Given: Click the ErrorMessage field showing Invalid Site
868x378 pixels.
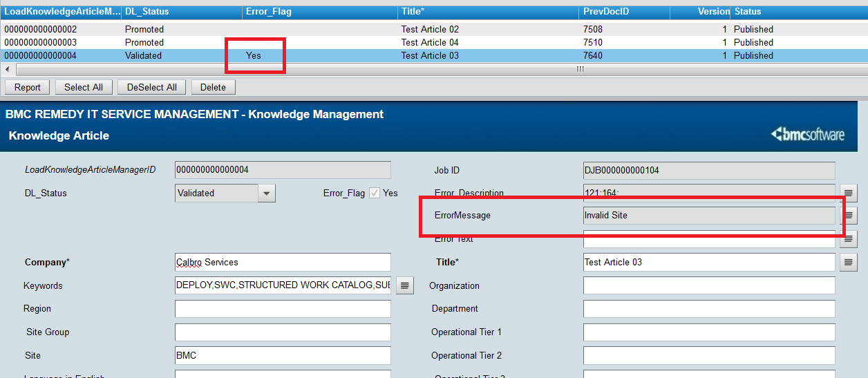Looking at the screenshot, I should (709, 215).
